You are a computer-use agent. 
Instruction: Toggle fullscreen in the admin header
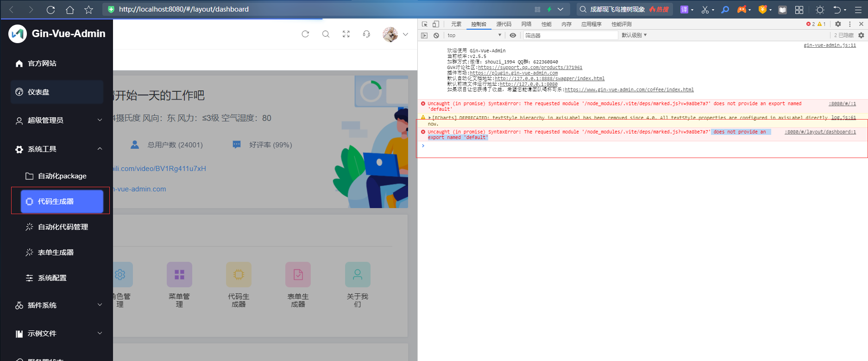pyautogui.click(x=346, y=34)
